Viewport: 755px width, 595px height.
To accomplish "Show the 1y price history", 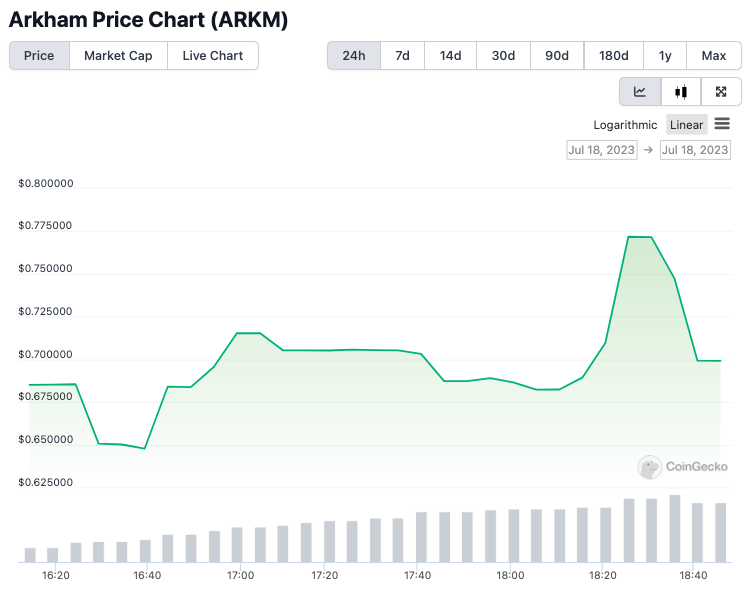I will 665,56.
